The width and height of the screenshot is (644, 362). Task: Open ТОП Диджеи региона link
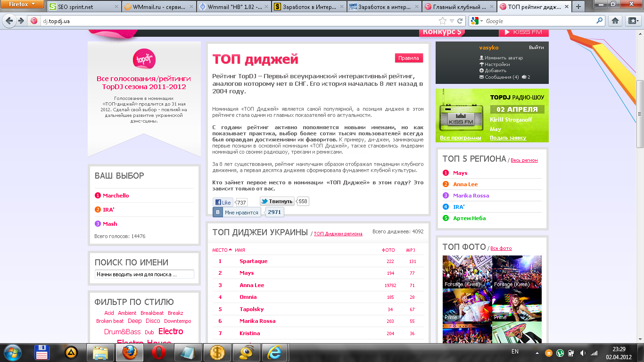pyautogui.click(x=338, y=234)
